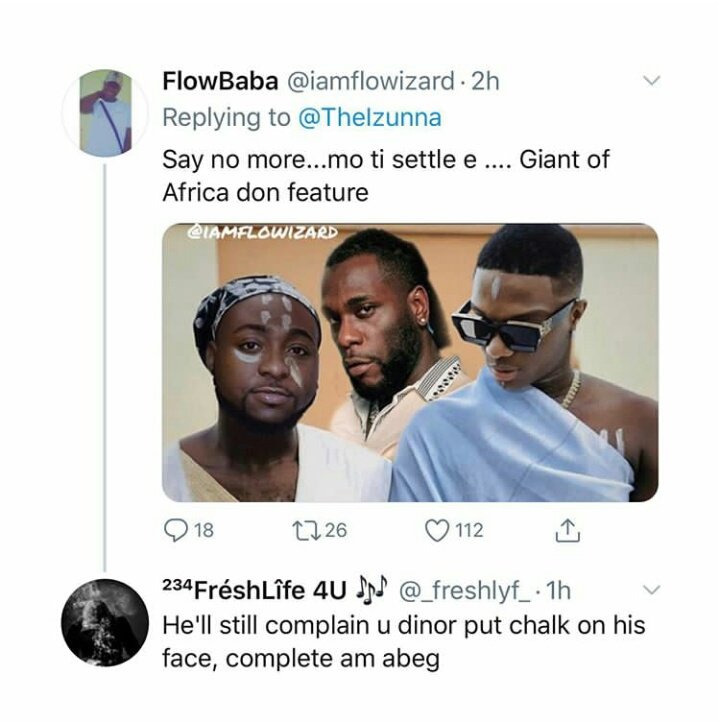The width and height of the screenshot is (718, 722).
Task: Expand the options chevron on FlowBaba's tweet
Action: (x=652, y=81)
